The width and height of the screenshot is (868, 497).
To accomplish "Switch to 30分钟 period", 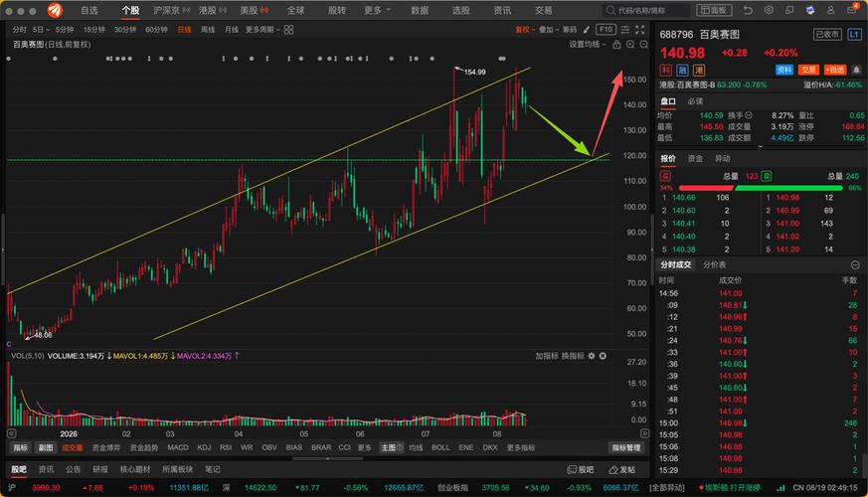I will click(x=125, y=30).
